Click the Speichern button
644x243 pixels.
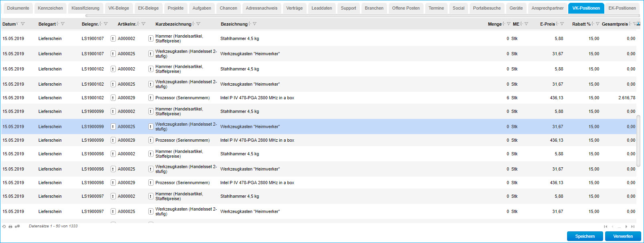click(585, 236)
